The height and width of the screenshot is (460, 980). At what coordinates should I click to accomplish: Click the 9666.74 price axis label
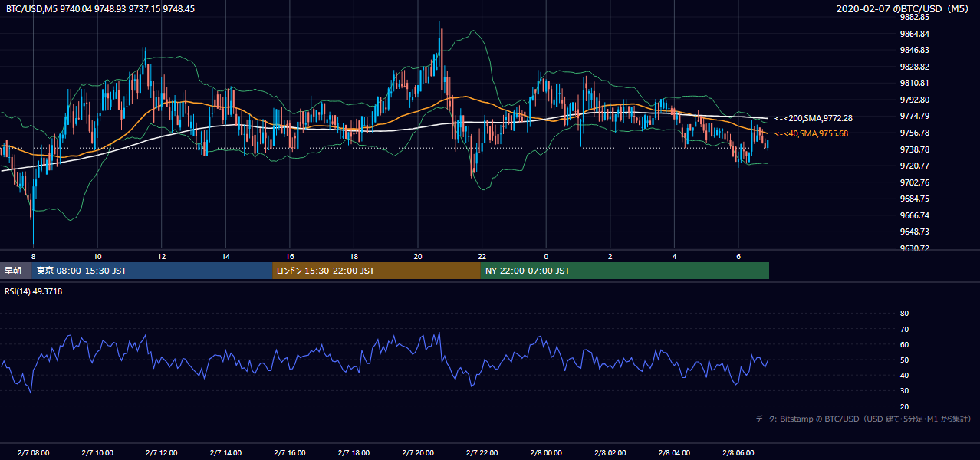click(x=915, y=215)
